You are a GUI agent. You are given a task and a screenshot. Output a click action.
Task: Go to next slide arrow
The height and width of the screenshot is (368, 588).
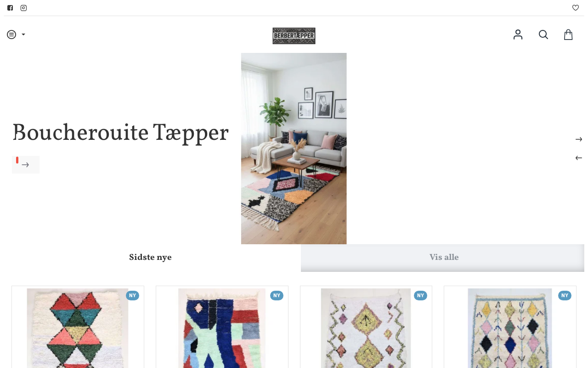[x=579, y=139]
